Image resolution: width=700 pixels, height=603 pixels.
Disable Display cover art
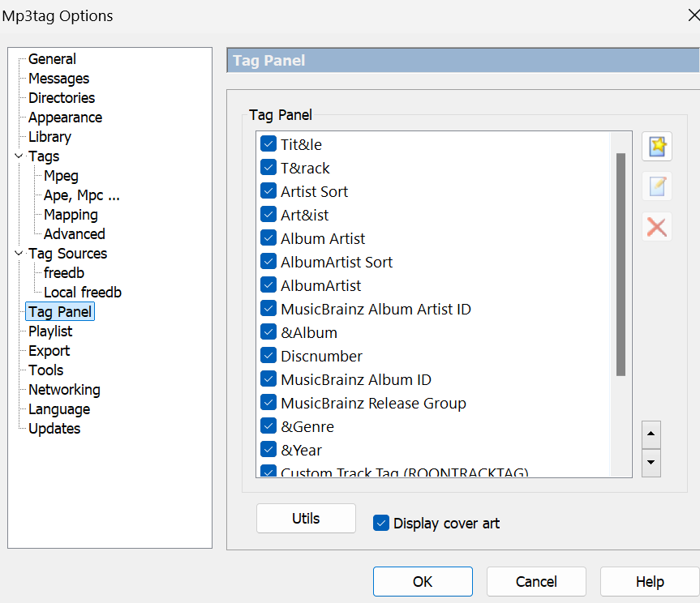coord(381,523)
